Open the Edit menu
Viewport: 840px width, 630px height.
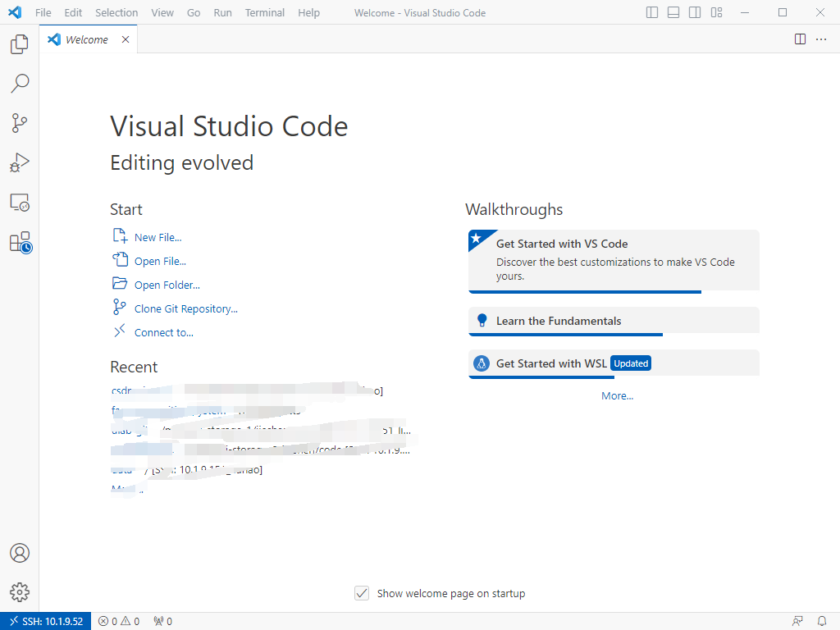(73, 12)
